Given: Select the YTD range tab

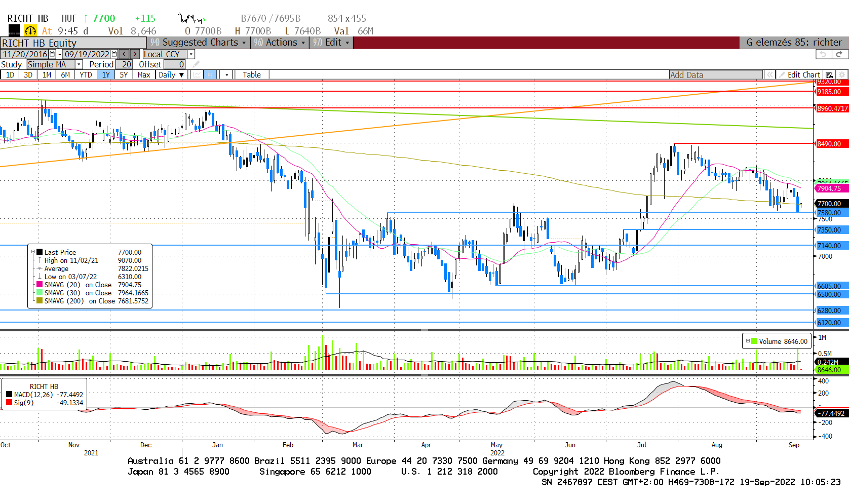Looking at the screenshot, I should tap(86, 75).
